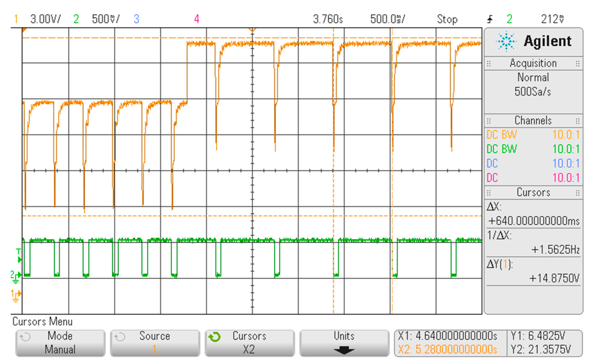Click the time delay value 3.760s
Image resolution: width=592 pixels, height=364 pixels.
click(x=328, y=19)
